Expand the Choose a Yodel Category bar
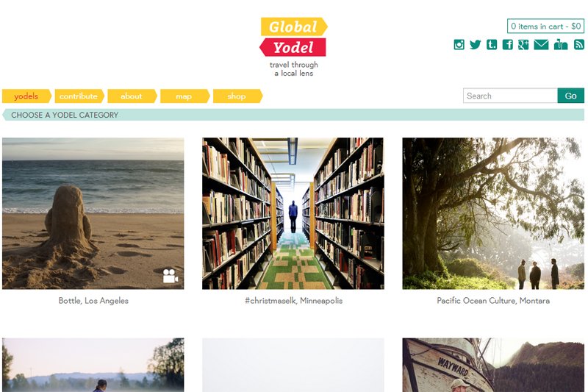Viewport: 588px width, 392px height. click(x=293, y=115)
